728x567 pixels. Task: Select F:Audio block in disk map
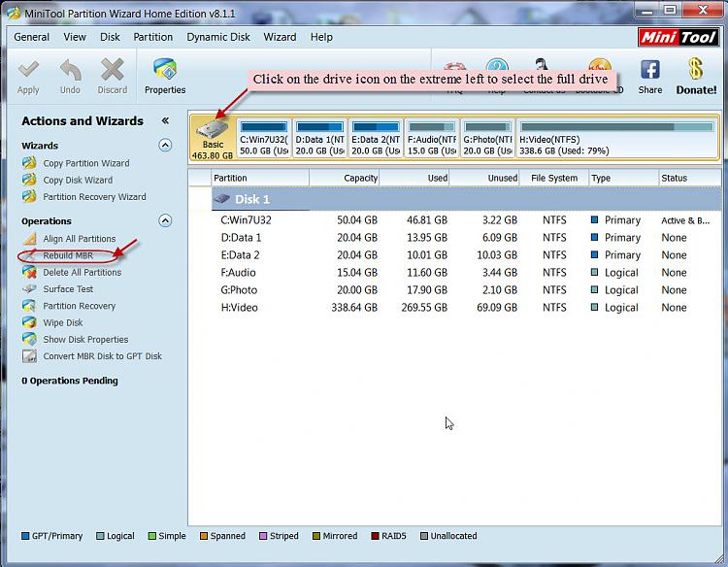click(432, 139)
